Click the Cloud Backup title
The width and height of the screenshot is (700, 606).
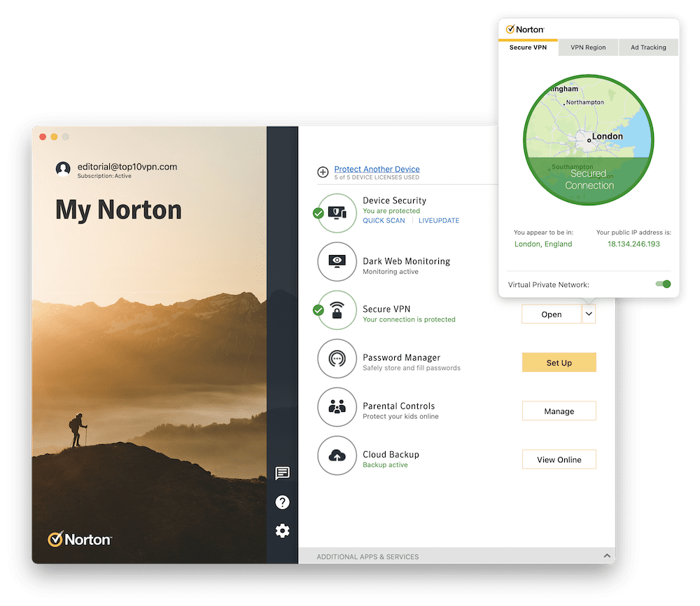391,455
